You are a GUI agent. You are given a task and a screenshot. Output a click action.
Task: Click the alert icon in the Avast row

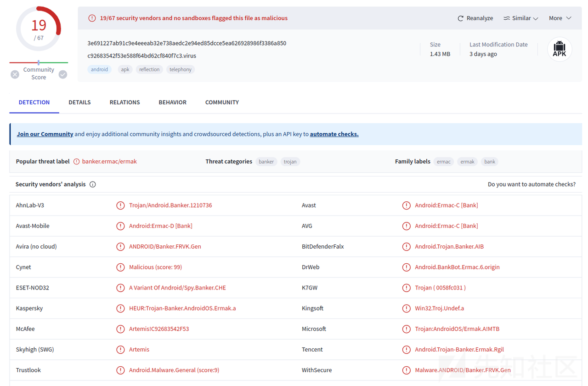click(406, 205)
